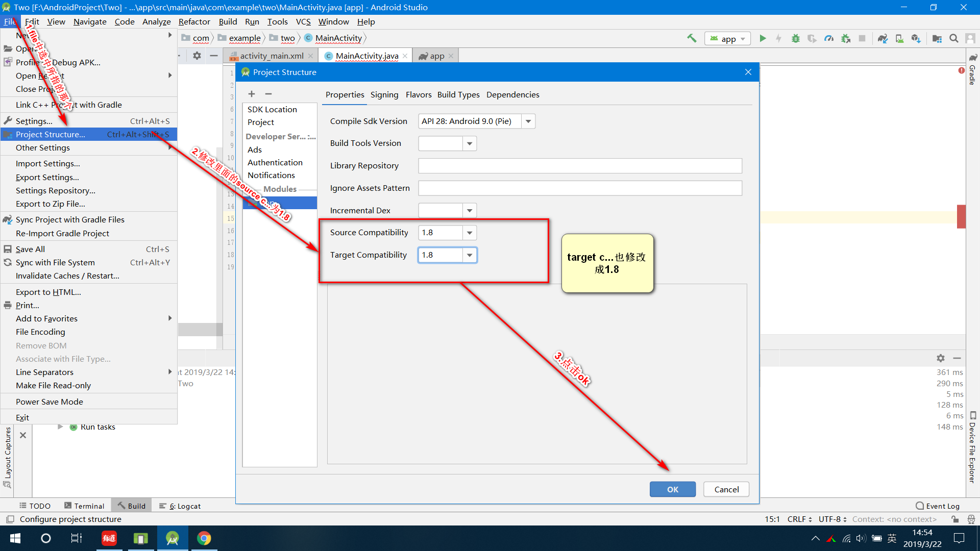
Task: Open Chrome from the Windows taskbar
Action: click(204, 538)
